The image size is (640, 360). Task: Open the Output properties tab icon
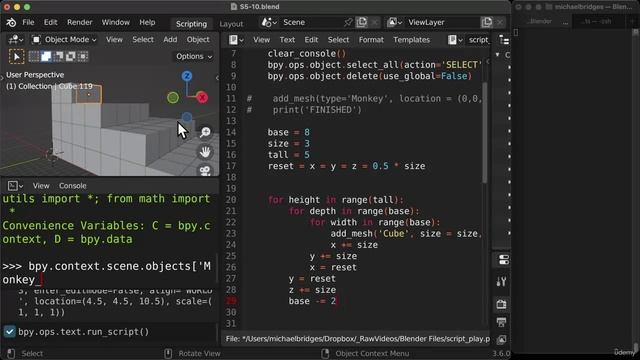[502, 322]
